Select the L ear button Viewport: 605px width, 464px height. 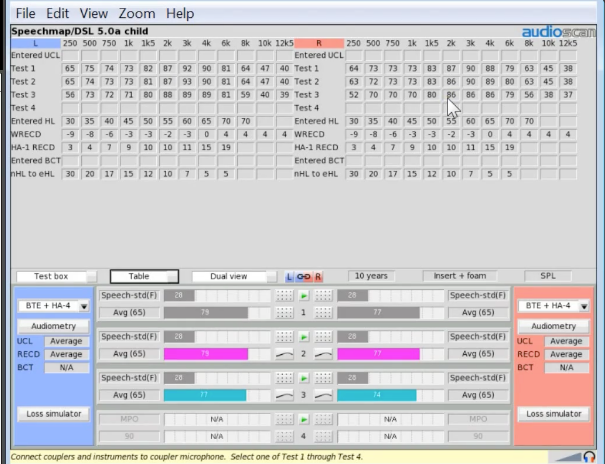289,277
